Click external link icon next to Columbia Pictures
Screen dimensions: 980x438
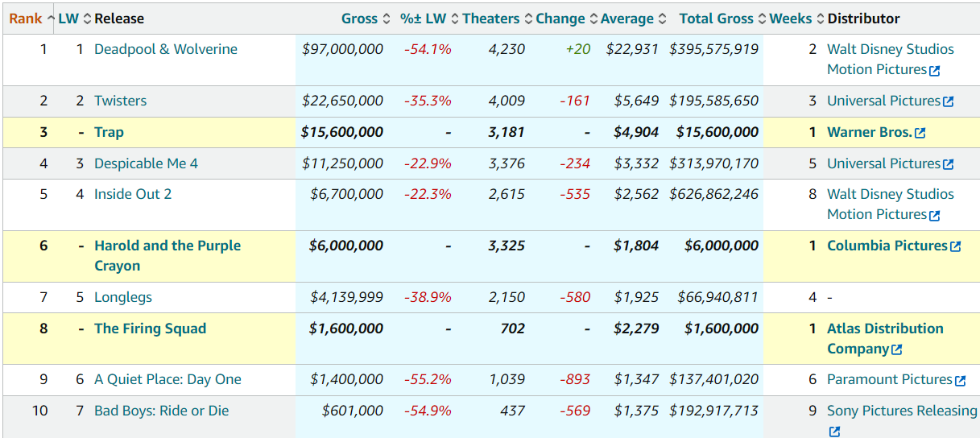pyautogui.click(x=955, y=246)
